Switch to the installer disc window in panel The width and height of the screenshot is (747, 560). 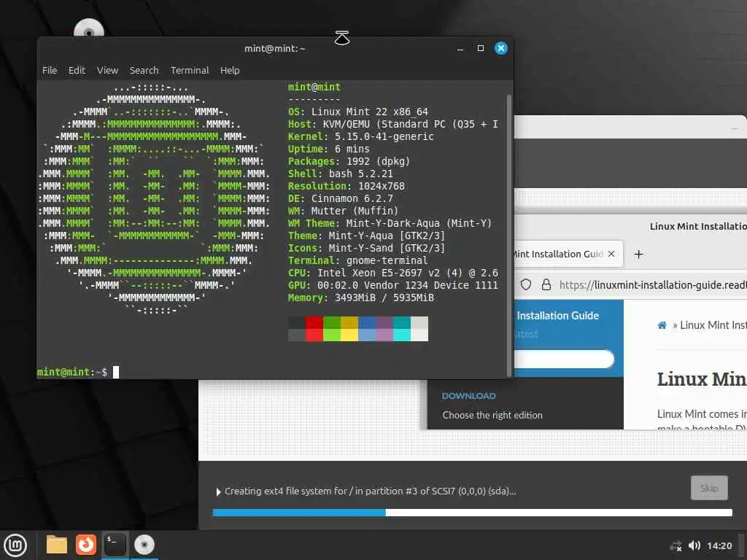(144, 545)
